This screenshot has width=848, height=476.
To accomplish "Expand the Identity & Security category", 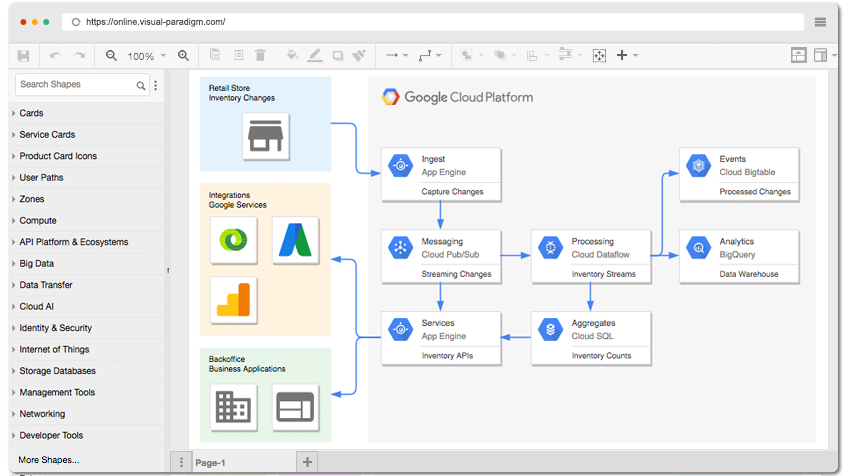I will pyautogui.click(x=87, y=328).
